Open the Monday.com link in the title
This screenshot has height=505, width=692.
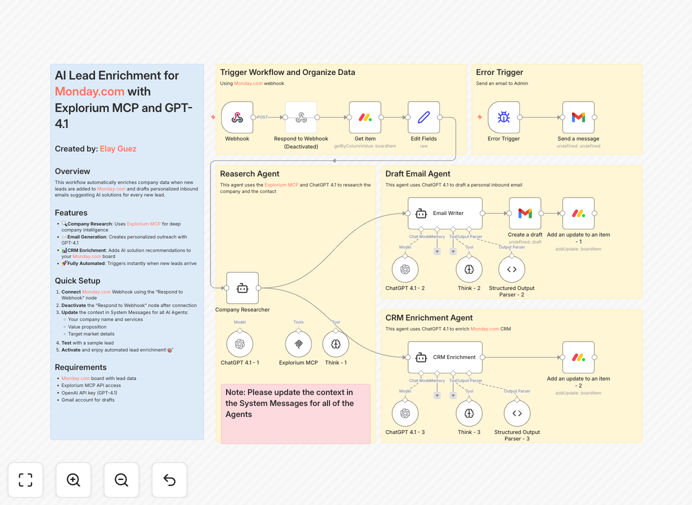89,91
